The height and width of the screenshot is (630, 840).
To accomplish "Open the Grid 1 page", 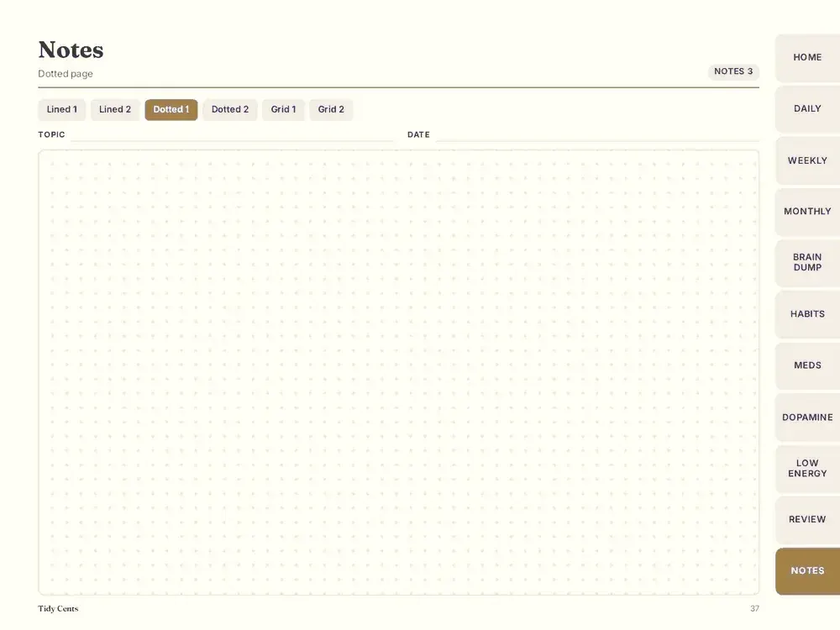I will click(283, 110).
